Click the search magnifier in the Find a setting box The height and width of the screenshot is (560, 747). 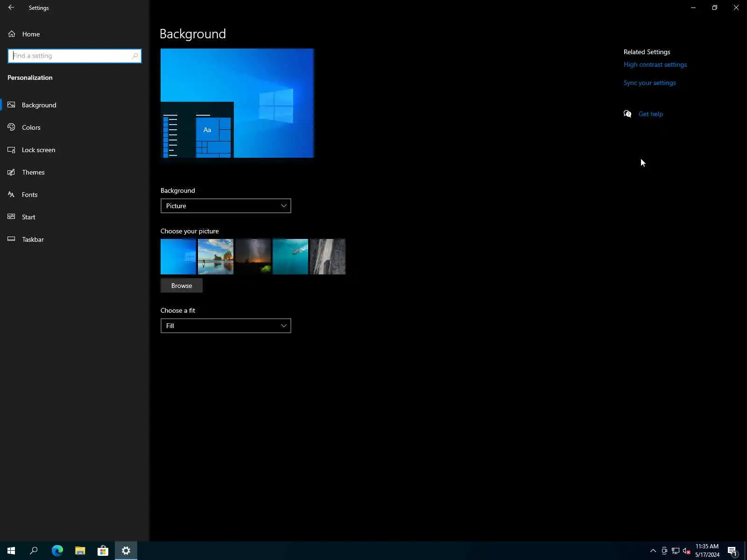tap(135, 56)
